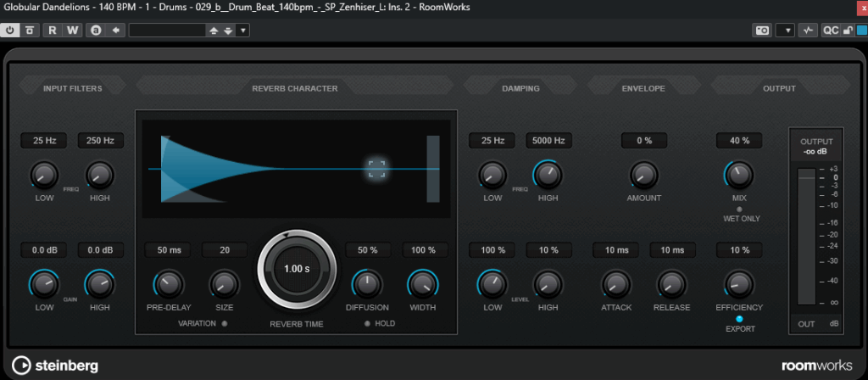Image resolution: width=868 pixels, height=380 pixels.
Task: Click the 100 % width value field
Action: coord(424,250)
